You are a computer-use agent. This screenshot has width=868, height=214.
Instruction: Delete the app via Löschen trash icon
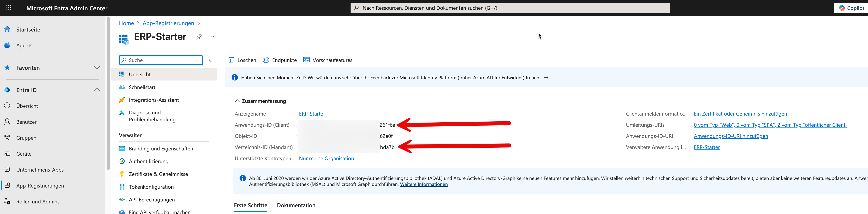coord(231,60)
